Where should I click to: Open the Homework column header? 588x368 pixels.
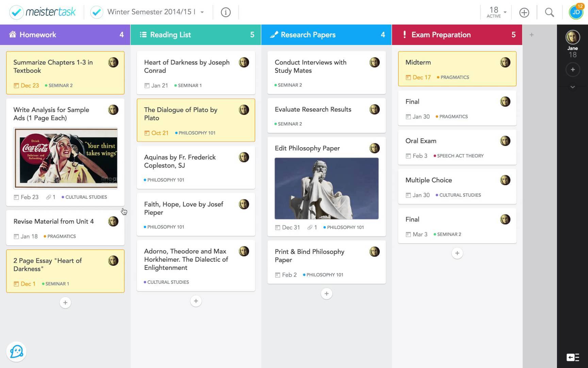65,35
